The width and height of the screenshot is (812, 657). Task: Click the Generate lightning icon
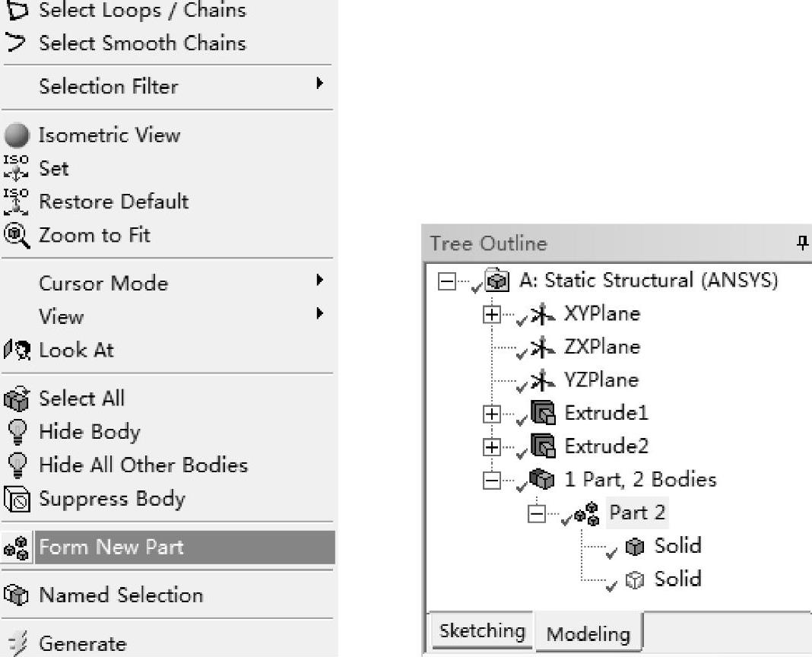16,644
